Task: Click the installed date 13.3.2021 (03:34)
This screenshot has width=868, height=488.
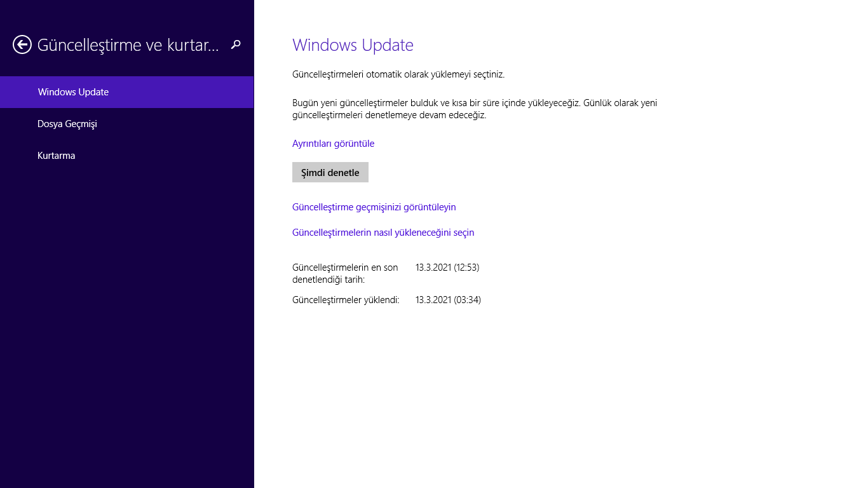Action: [448, 300]
